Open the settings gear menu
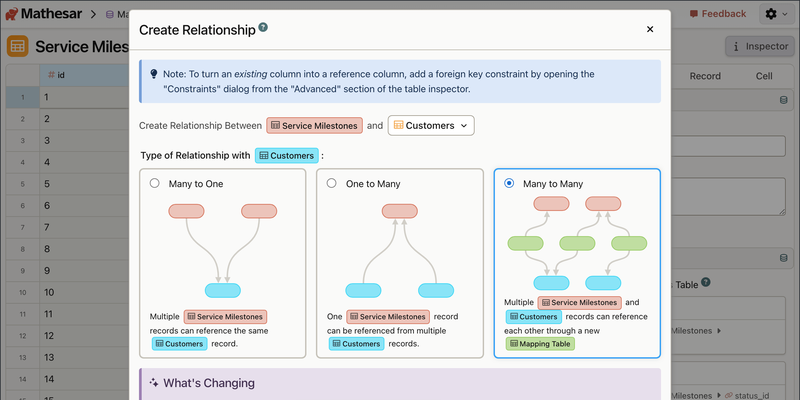 [x=776, y=14]
